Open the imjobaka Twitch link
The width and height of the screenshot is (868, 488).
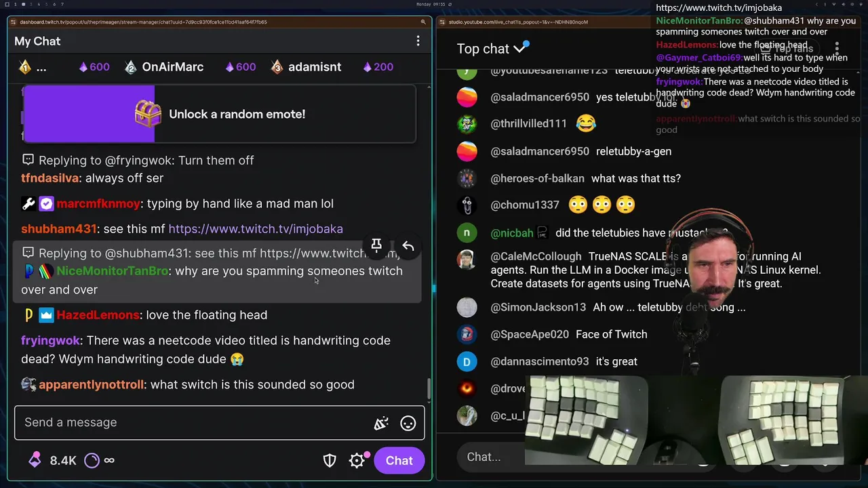pyautogui.click(x=256, y=228)
